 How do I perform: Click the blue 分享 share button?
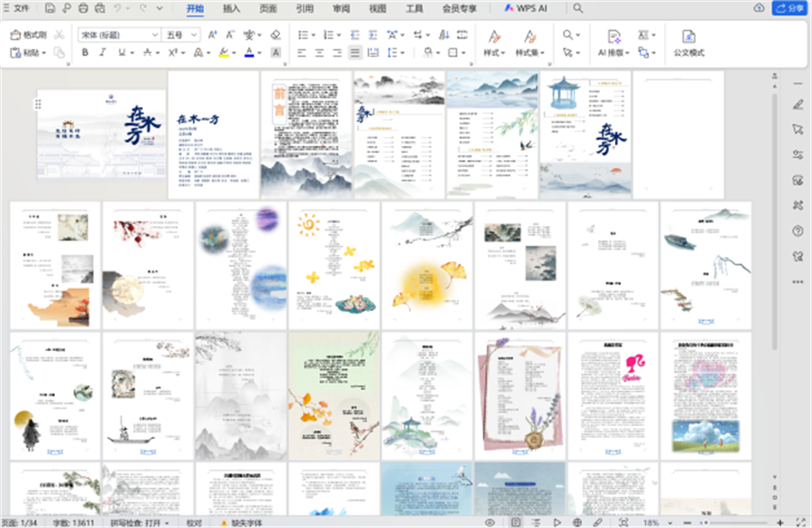(788, 8)
